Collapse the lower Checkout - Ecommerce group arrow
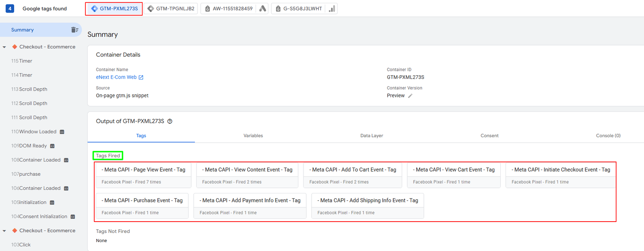644x251 pixels. [x=4, y=231]
